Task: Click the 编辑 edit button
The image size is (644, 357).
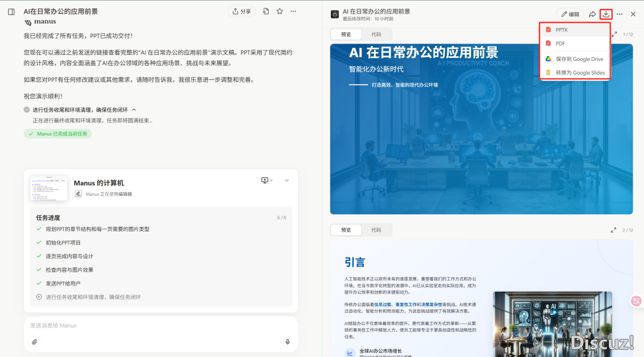Action: click(x=570, y=14)
